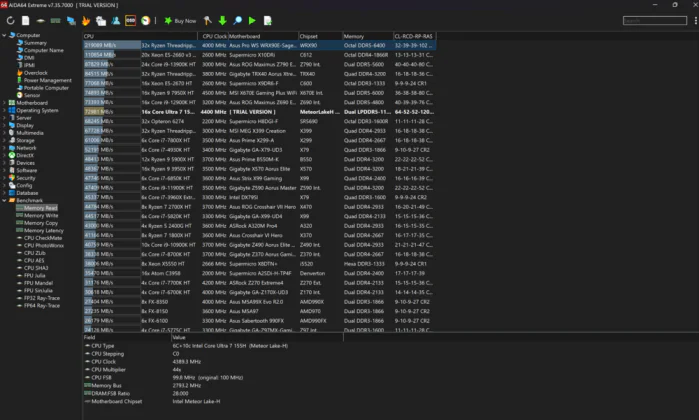Select the Memory Write benchmark

coord(41,216)
